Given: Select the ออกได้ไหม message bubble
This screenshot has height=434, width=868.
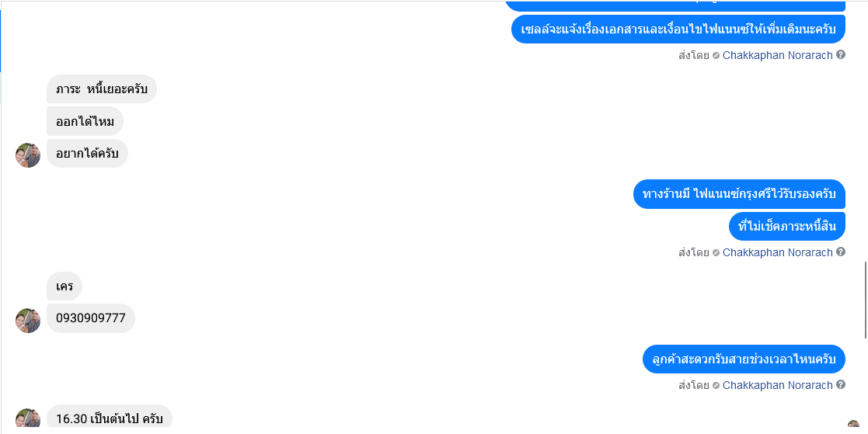Looking at the screenshot, I should [85, 121].
